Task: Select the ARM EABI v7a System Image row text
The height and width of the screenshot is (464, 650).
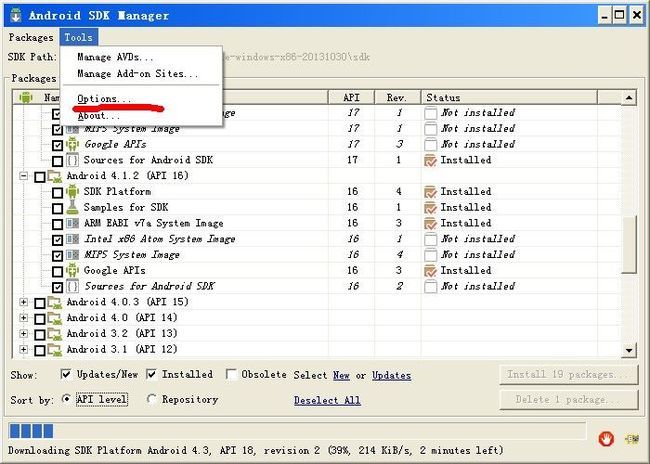Action: tap(153, 223)
